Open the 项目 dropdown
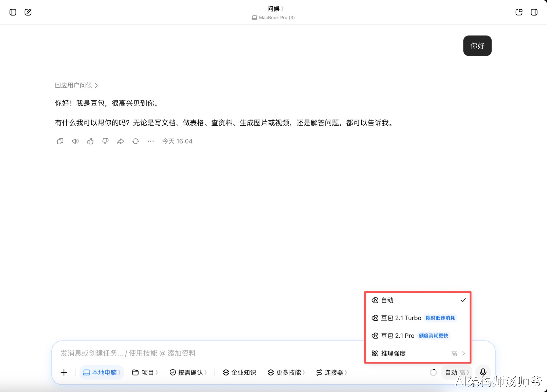Image resolution: width=547 pixels, height=392 pixels. (145, 373)
